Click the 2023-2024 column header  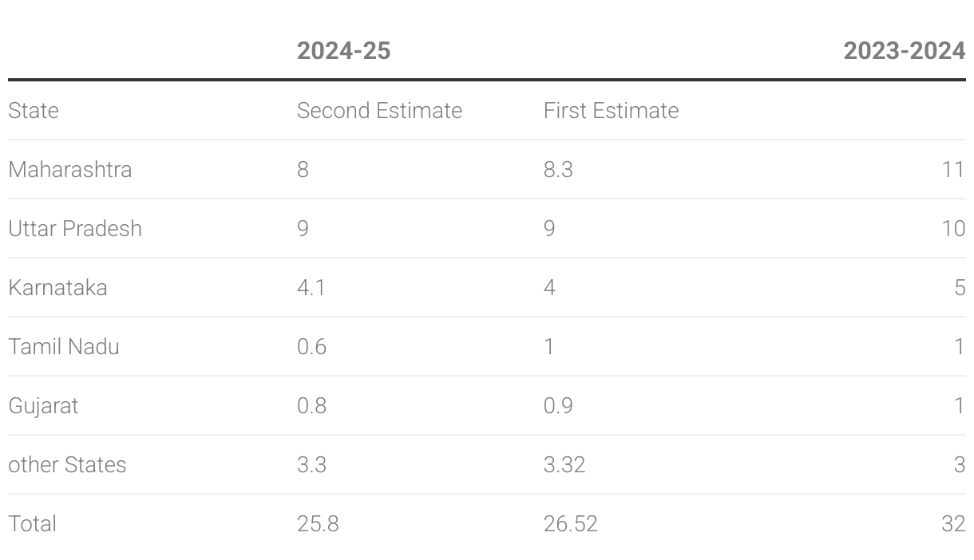(x=904, y=51)
